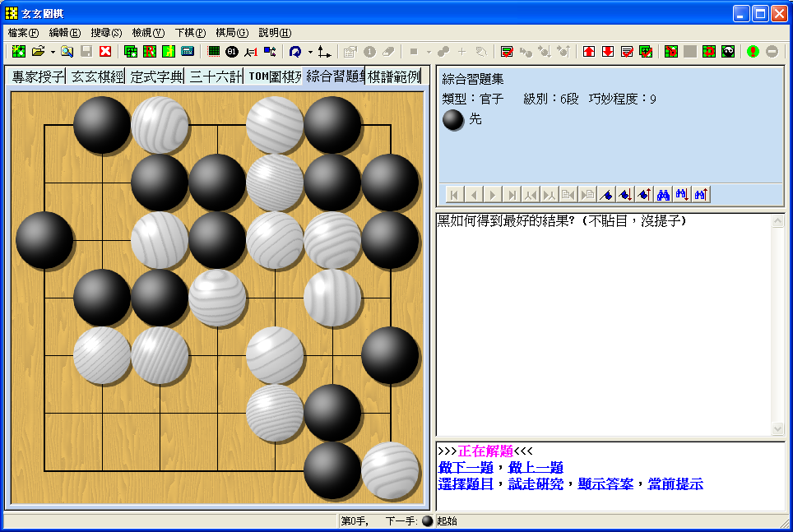This screenshot has height=532, width=793.
Task: Click the magnifier search file icon
Action: [x=67, y=52]
